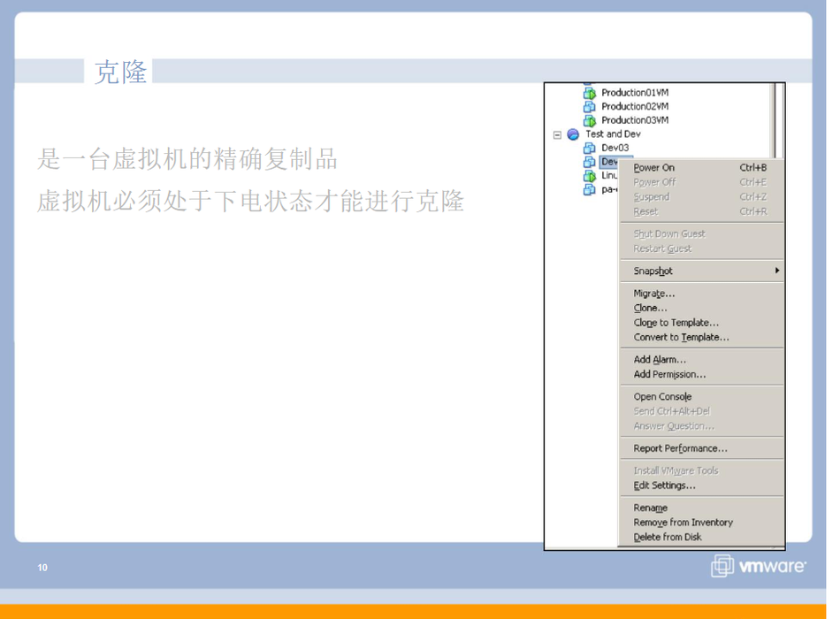This screenshot has height=619, width=840.
Task: Click the Dev03 virtual machine icon
Action: click(x=590, y=149)
